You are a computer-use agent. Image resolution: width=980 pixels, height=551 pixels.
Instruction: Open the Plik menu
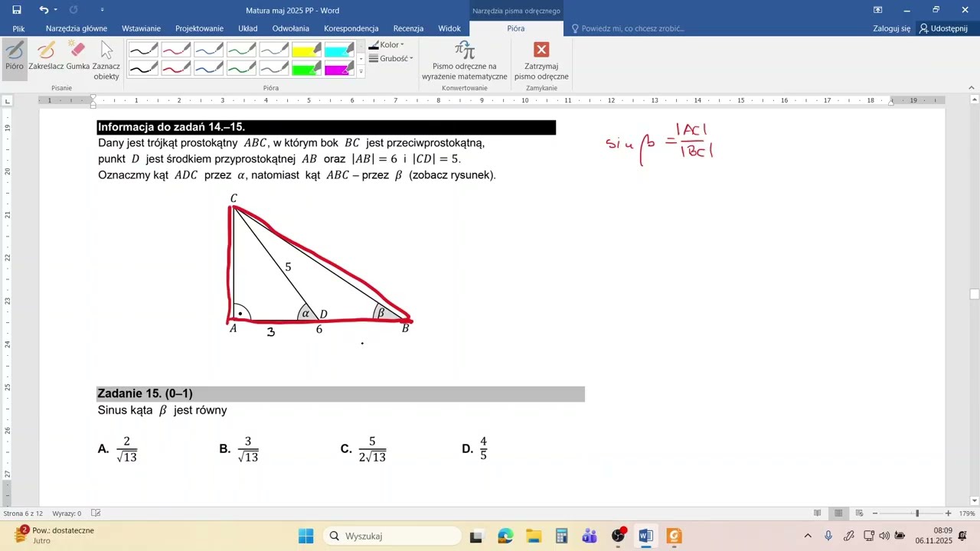(18, 28)
